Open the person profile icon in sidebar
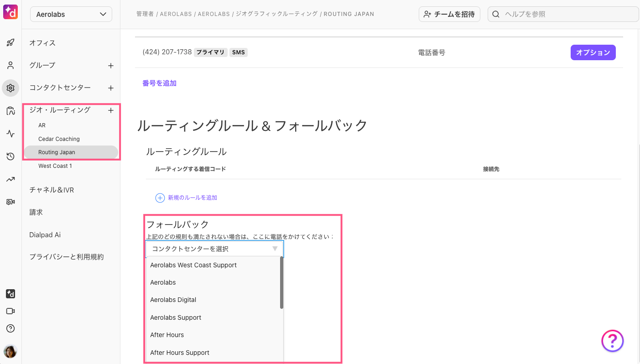 coord(10,65)
